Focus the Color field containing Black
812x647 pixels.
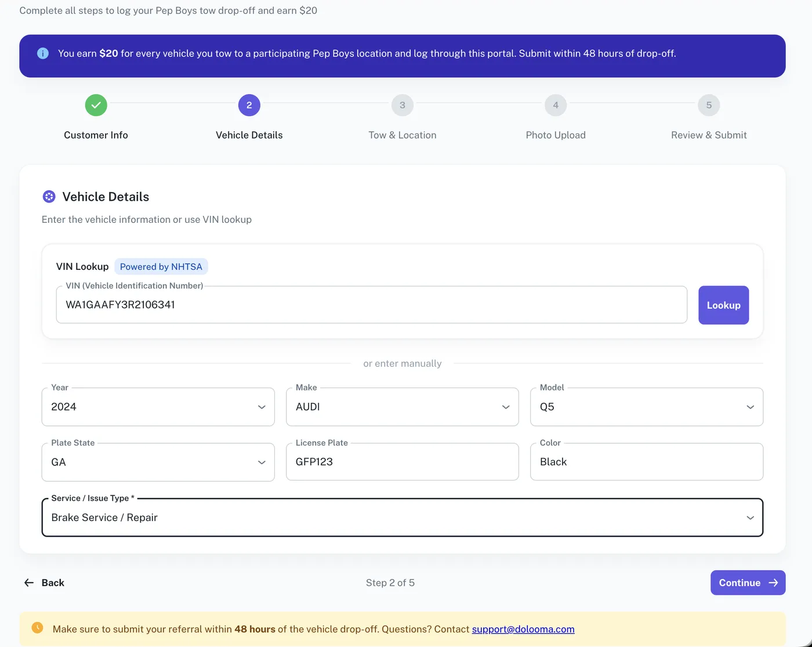(647, 462)
